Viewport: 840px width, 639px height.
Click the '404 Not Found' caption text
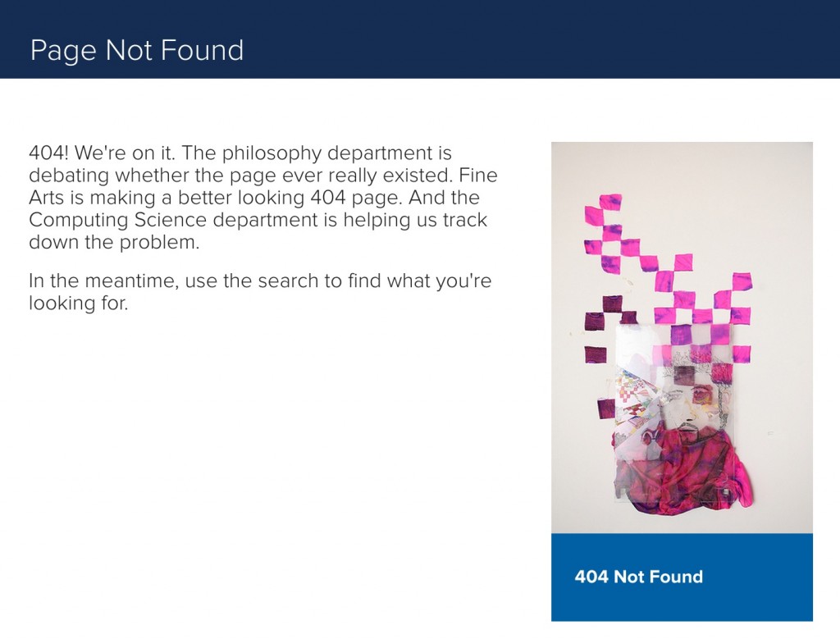coord(638,577)
